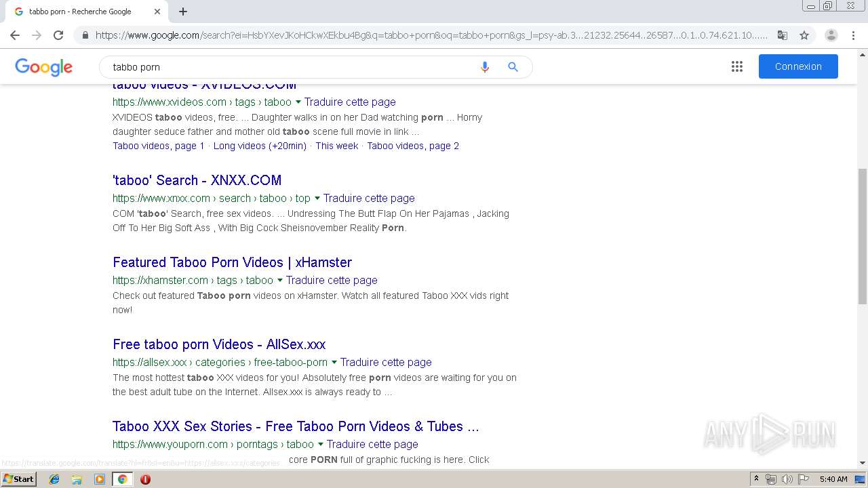
Task: Click the vertical page scrollbar thumb
Action: tap(863, 236)
